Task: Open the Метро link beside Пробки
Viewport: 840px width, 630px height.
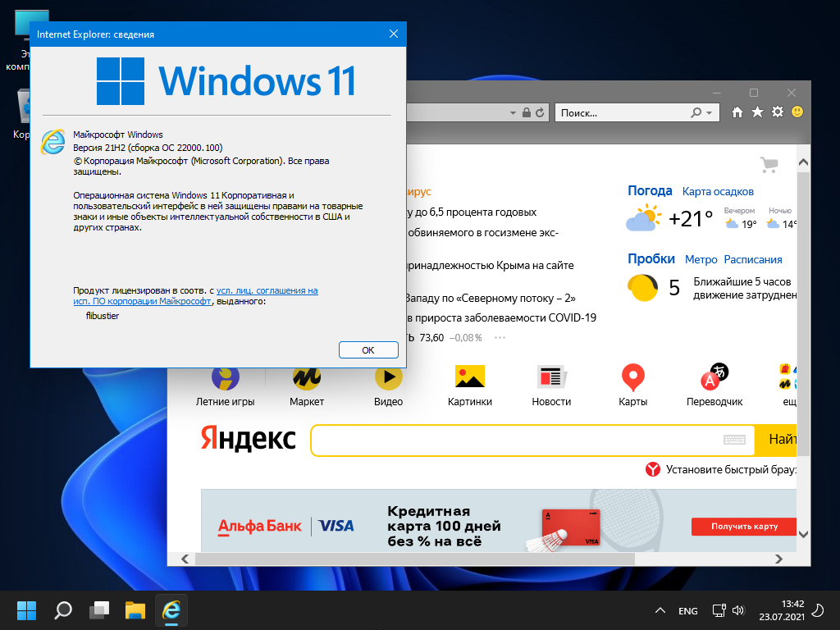Action: 701,259
